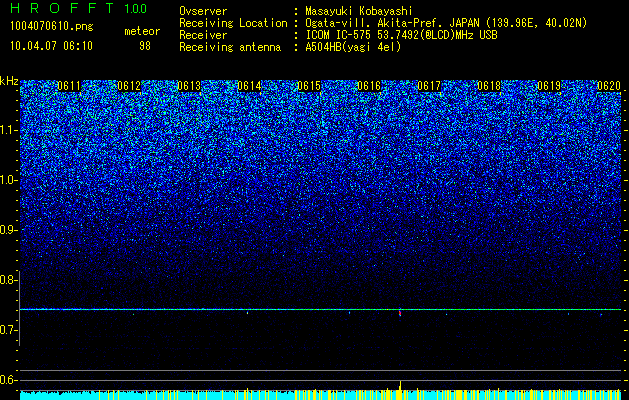Screen dimensions: 629x400
Task: Click the 0.8 kHz axis label
Action: tap(8, 280)
